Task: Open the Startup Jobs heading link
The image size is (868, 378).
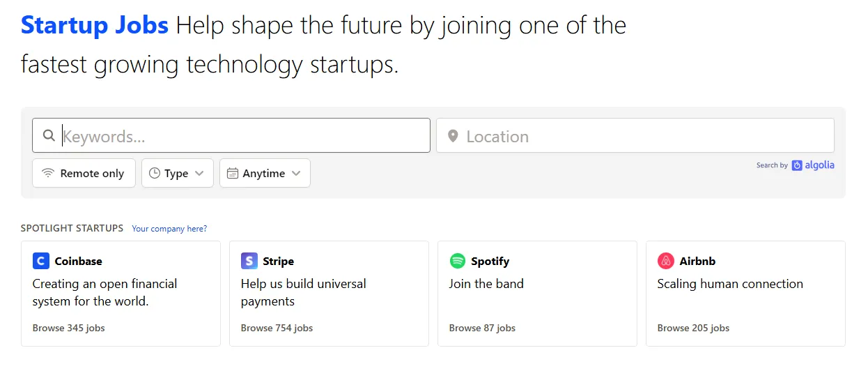Action: pos(95,26)
